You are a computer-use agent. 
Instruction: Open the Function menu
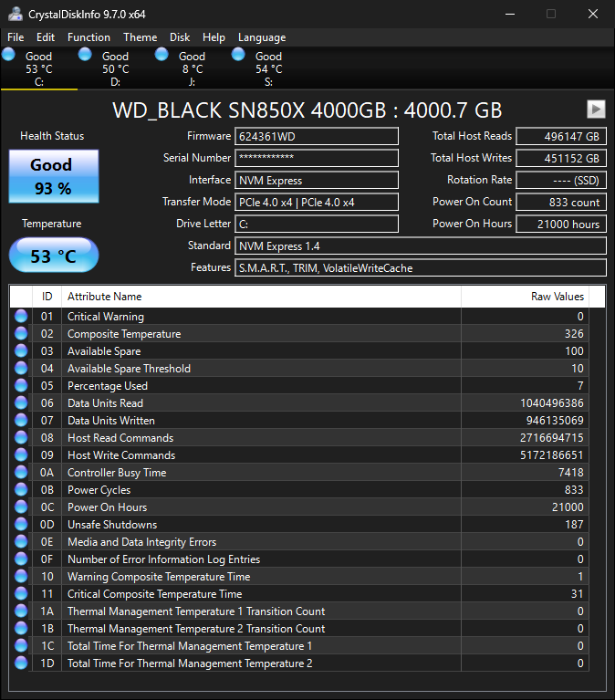[89, 37]
